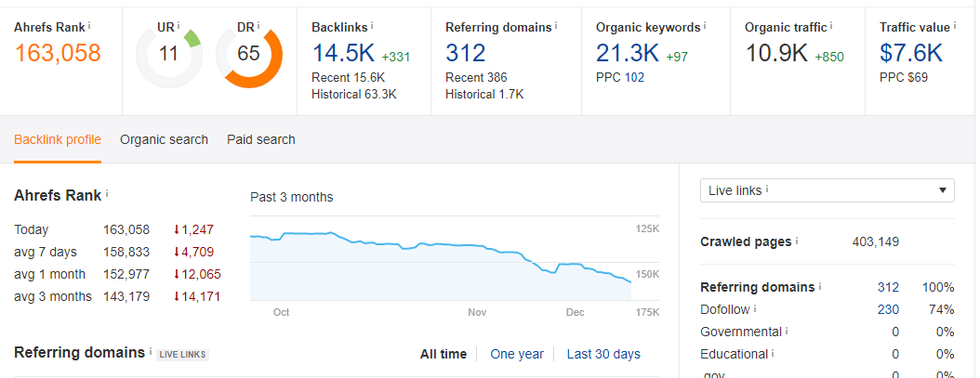Open the Live links dropdown
The image size is (980, 378).
(x=827, y=190)
